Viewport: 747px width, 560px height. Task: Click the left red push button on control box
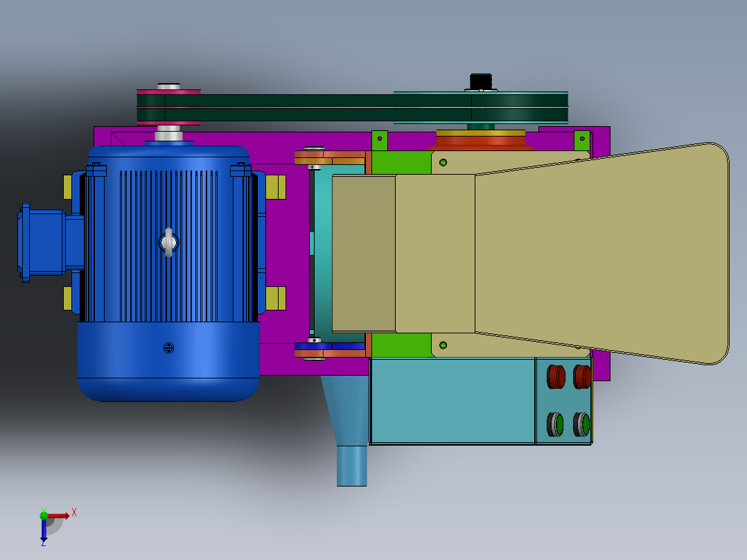click(x=556, y=376)
